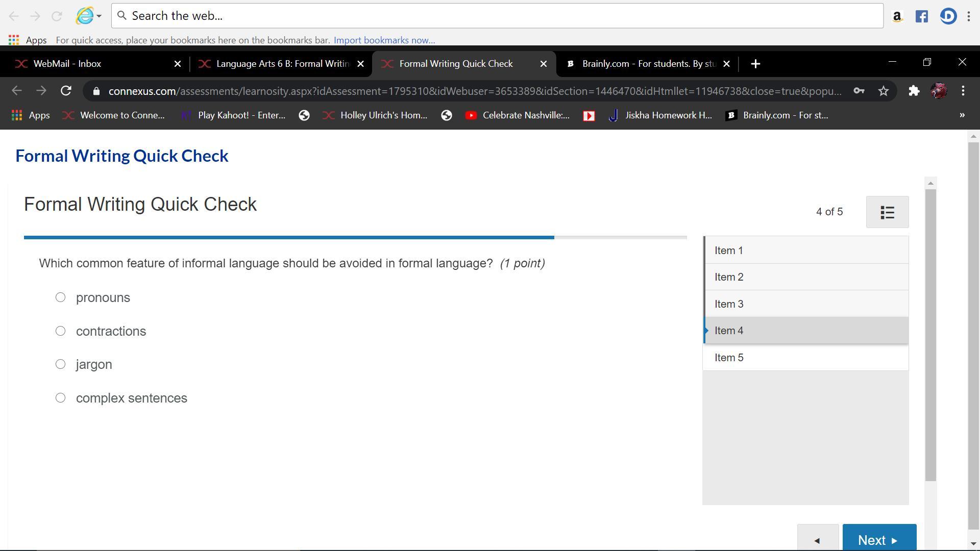
Task: Reload the Connexus page
Action: 66,91
